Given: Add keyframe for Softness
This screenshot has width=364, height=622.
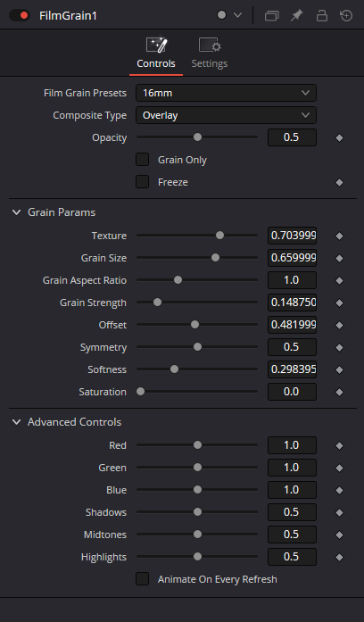Looking at the screenshot, I should pyautogui.click(x=339, y=369).
